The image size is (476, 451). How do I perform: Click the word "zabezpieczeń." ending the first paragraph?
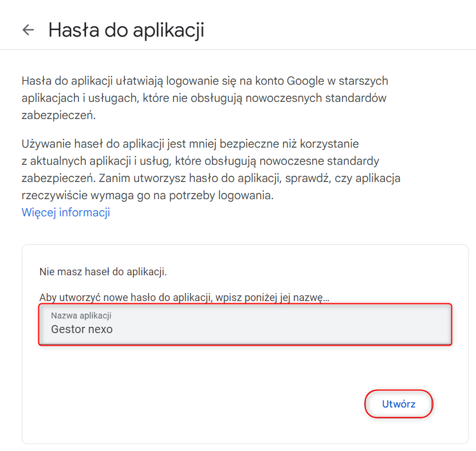(58, 116)
